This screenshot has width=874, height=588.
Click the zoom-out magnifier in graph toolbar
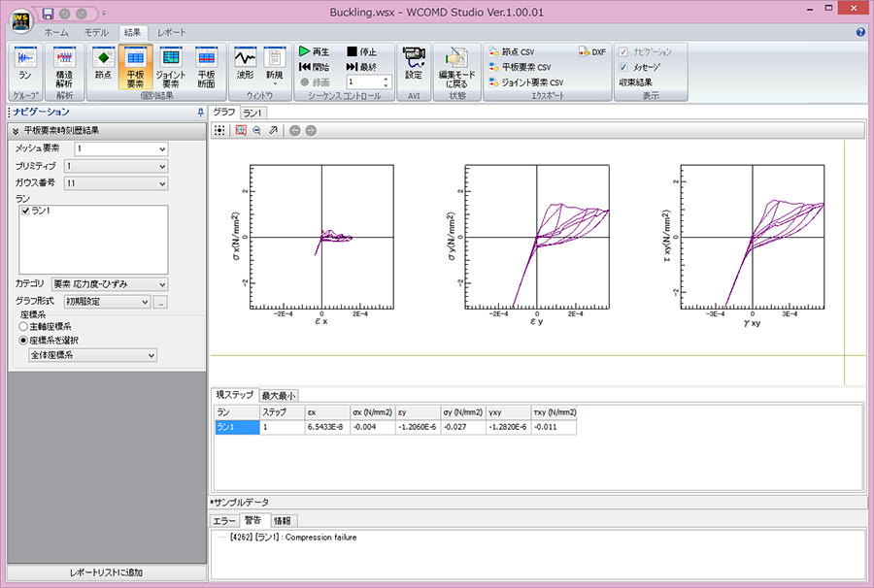pos(256,129)
